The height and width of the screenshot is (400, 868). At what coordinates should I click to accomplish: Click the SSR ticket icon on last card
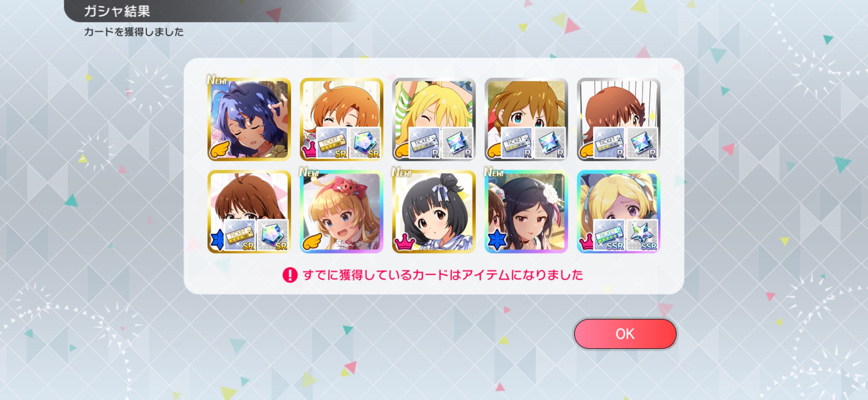(x=609, y=235)
